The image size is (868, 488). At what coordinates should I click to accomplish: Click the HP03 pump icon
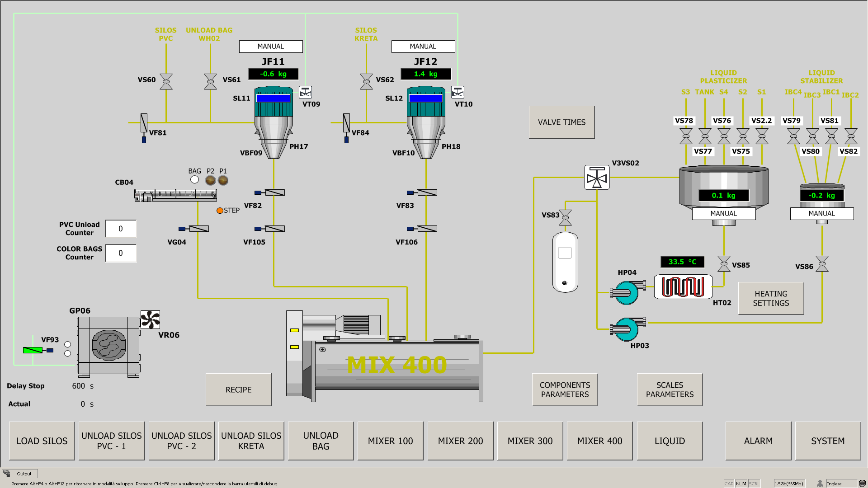point(627,329)
